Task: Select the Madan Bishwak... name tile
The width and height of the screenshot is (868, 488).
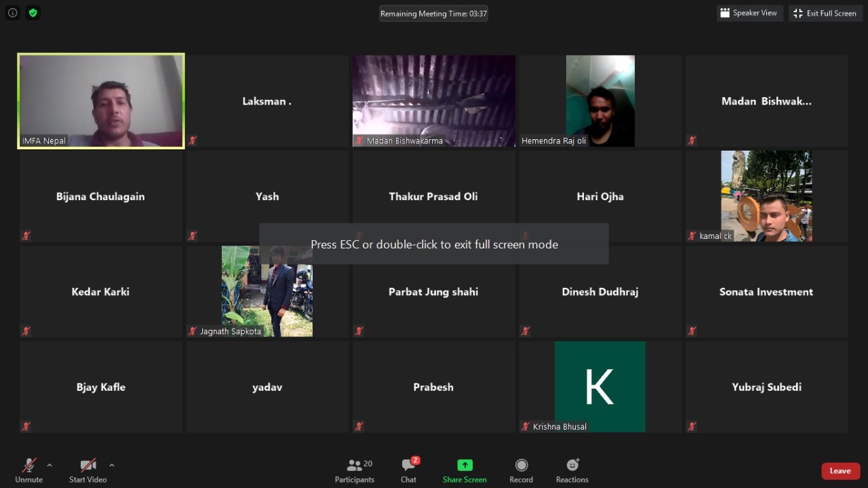Action: click(x=766, y=100)
